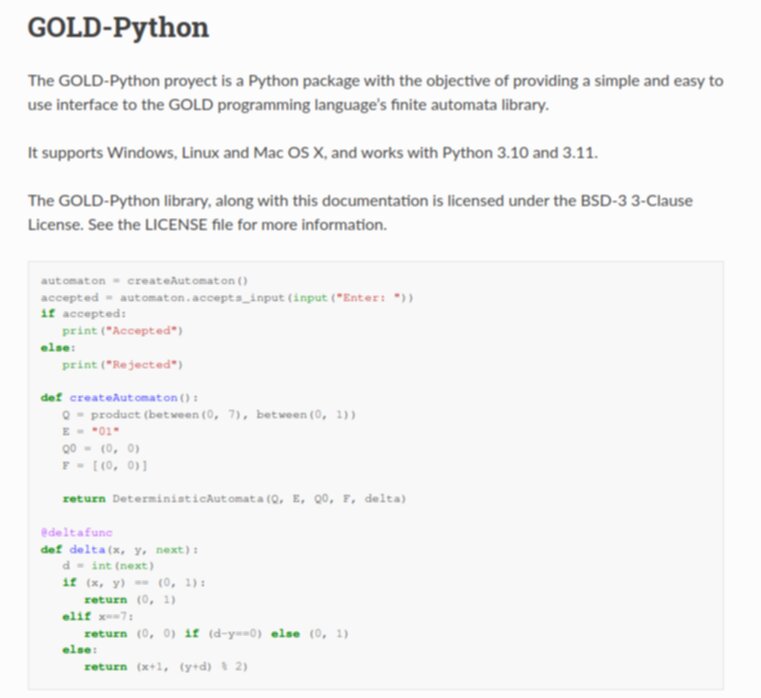The height and width of the screenshot is (698, 761).
Task: Click the 'return (x+1, (y+d) % 2)' line
Action: coord(166,666)
